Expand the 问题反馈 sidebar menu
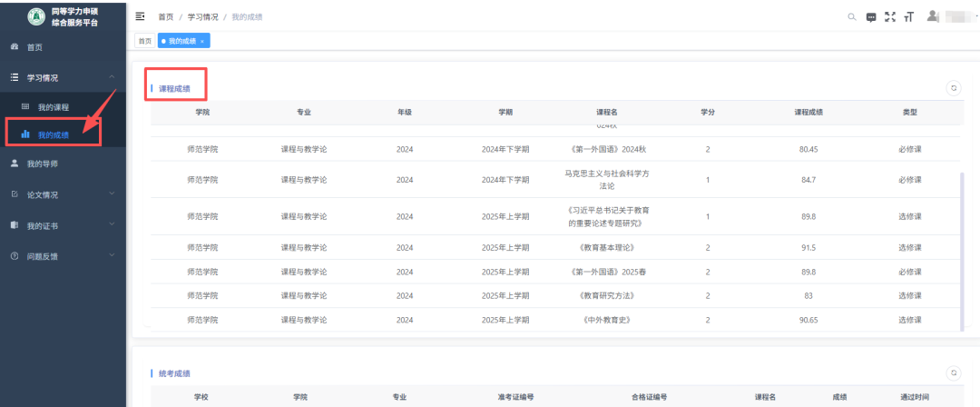Viewport: 980px width, 407px height. click(x=111, y=256)
